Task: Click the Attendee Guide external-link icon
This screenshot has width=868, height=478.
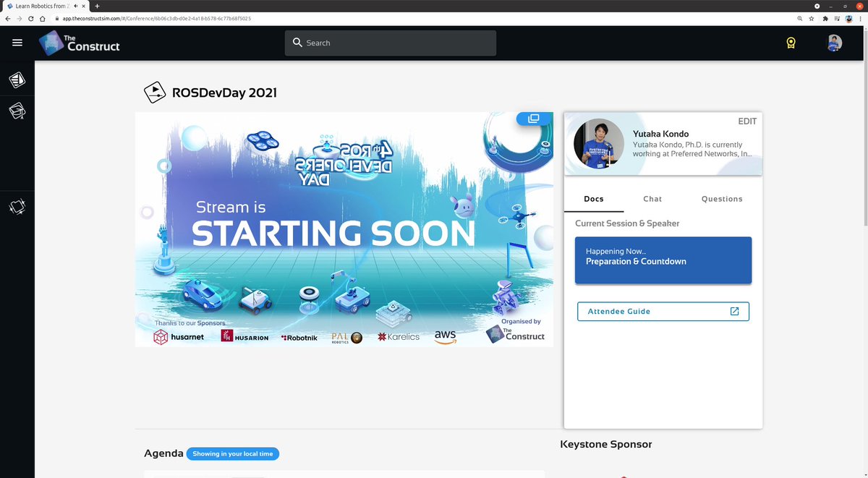Action: pos(734,311)
